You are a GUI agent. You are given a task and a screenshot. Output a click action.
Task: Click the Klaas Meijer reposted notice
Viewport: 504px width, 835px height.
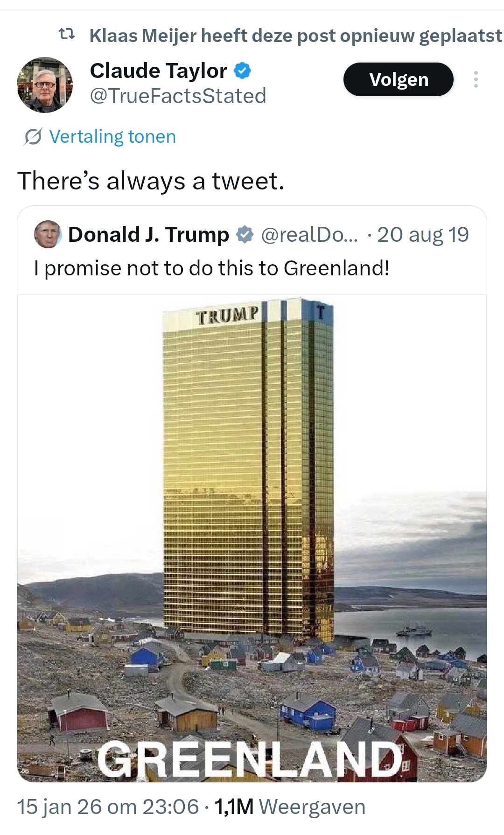(295, 35)
